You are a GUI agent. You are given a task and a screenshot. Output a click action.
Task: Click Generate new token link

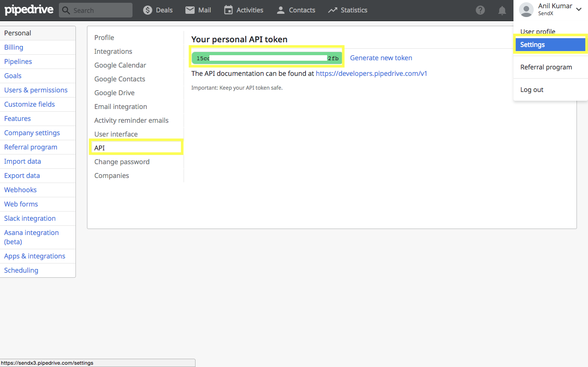click(381, 58)
